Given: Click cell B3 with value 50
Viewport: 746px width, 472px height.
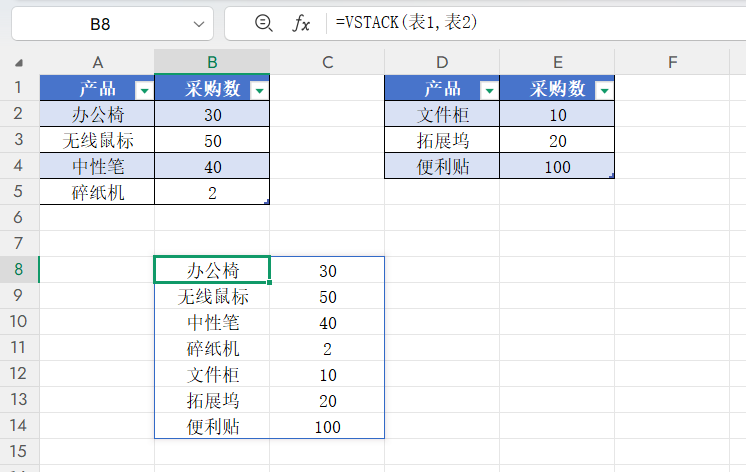Looking at the screenshot, I should (x=212, y=140).
